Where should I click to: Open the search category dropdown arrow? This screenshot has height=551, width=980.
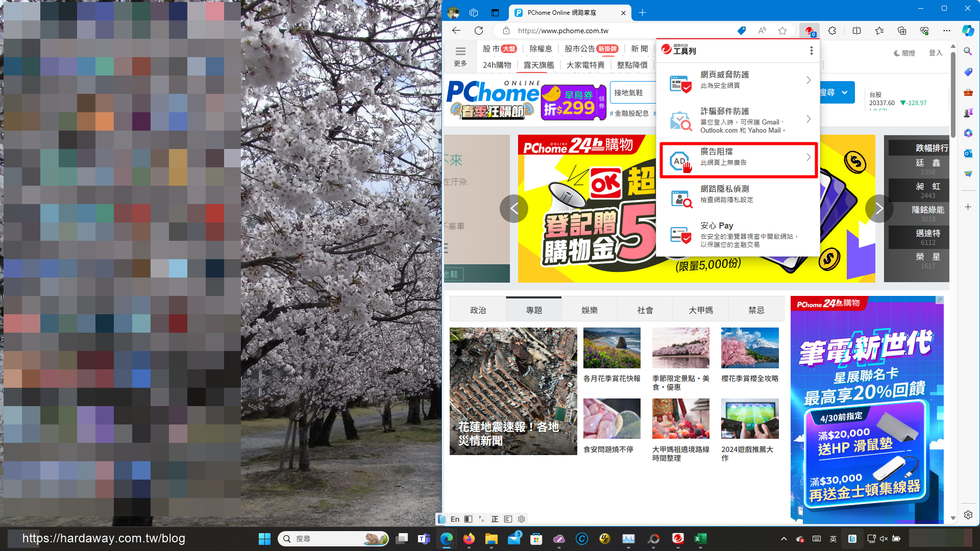pos(845,92)
